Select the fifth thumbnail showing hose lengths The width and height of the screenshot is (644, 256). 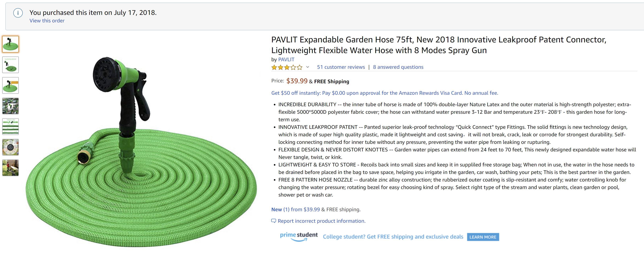click(x=10, y=126)
